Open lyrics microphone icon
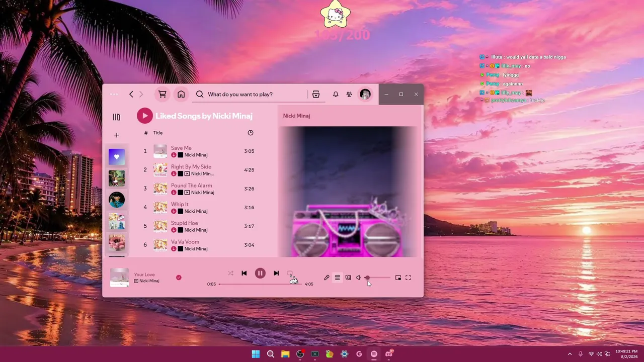Viewport: 644px width, 362px height. 327,278
